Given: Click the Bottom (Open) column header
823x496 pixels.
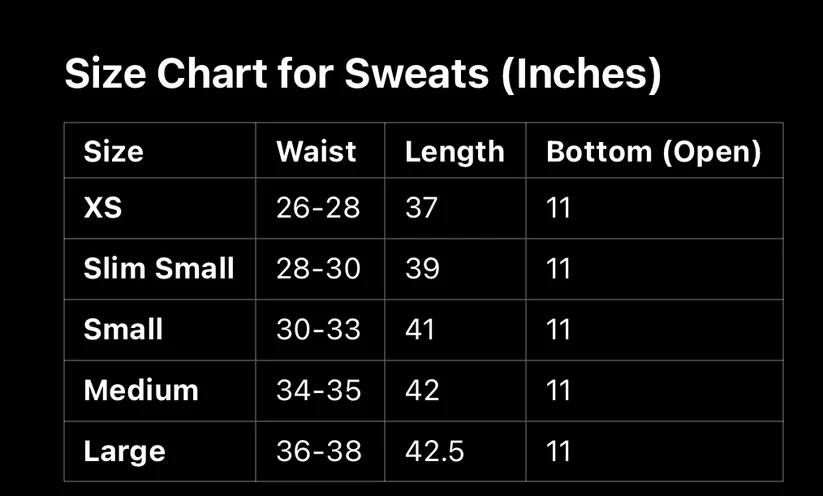Looking at the screenshot, I should pos(653,151).
